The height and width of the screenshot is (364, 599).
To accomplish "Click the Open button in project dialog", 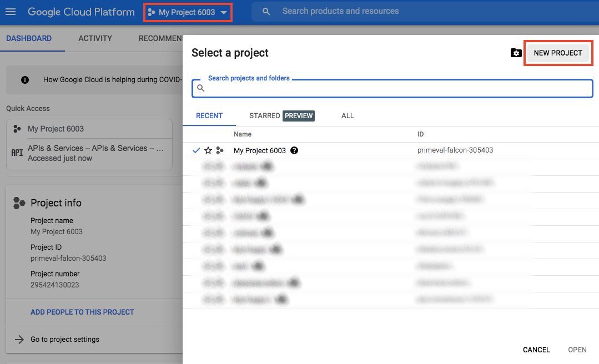I will (577, 350).
